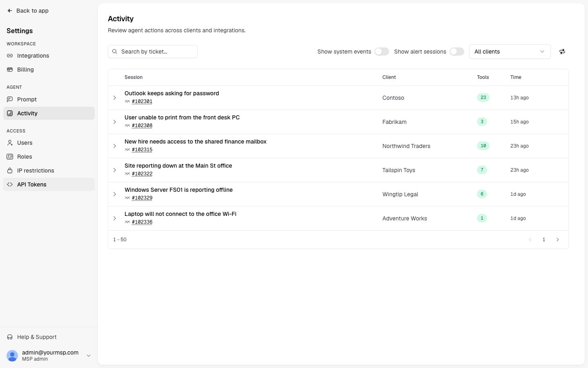The width and height of the screenshot is (588, 368).
Task: Click the tools count badge 10 for Northwind Traders
Action: (483, 146)
